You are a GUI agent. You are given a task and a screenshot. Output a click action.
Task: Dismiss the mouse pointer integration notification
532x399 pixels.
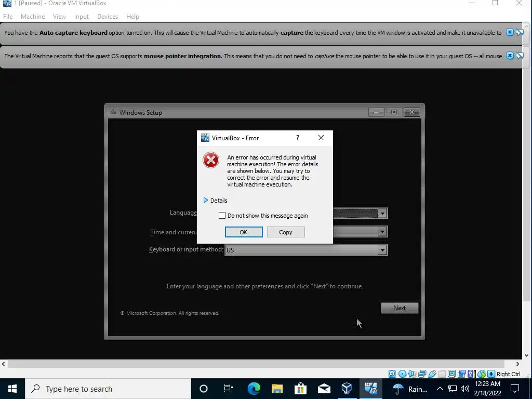tap(510, 56)
